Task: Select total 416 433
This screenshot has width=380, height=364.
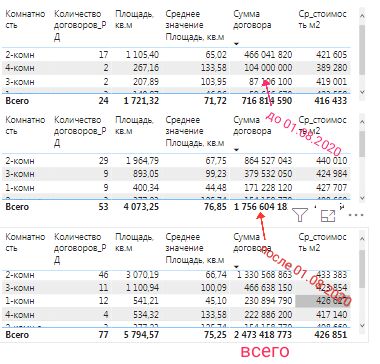Action: (331, 101)
